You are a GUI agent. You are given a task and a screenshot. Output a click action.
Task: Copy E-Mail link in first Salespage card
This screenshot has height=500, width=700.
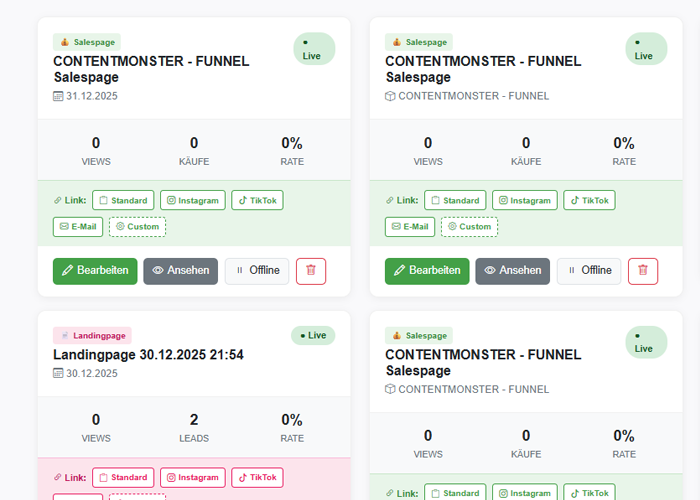pos(78,227)
